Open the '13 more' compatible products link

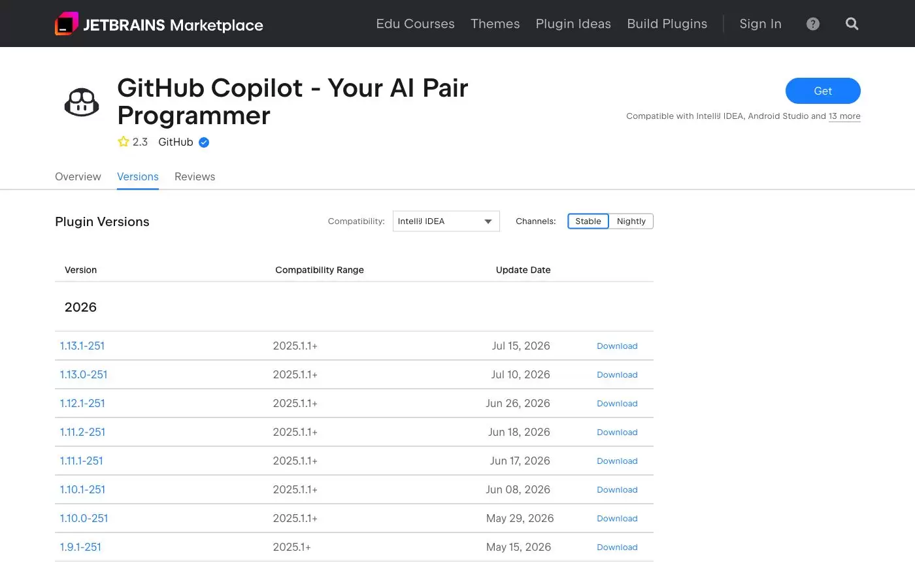coord(844,116)
